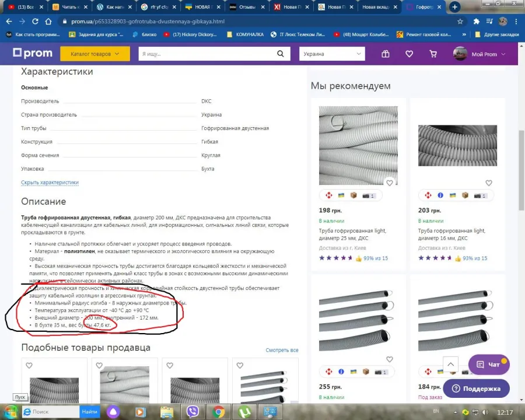Open file explorer folder in taskbar
525x420 pixels.
[x=167, y=412]
